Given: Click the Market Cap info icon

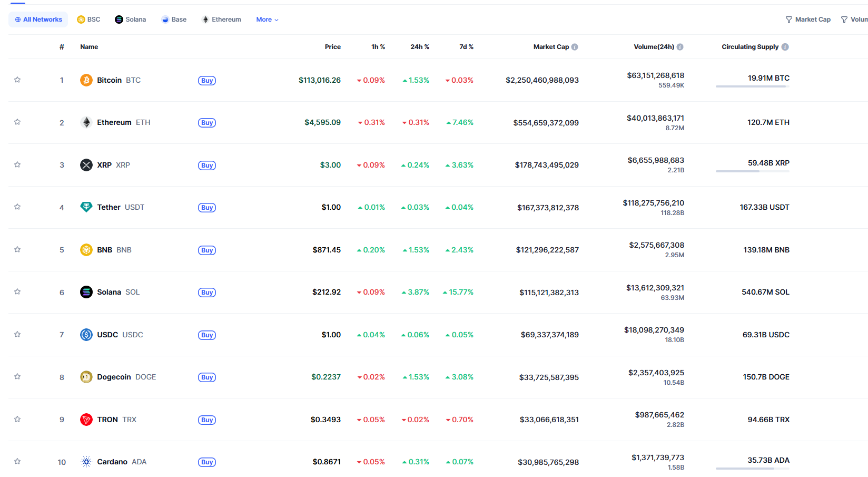Looking at the screenshot, I should [575, 47].
